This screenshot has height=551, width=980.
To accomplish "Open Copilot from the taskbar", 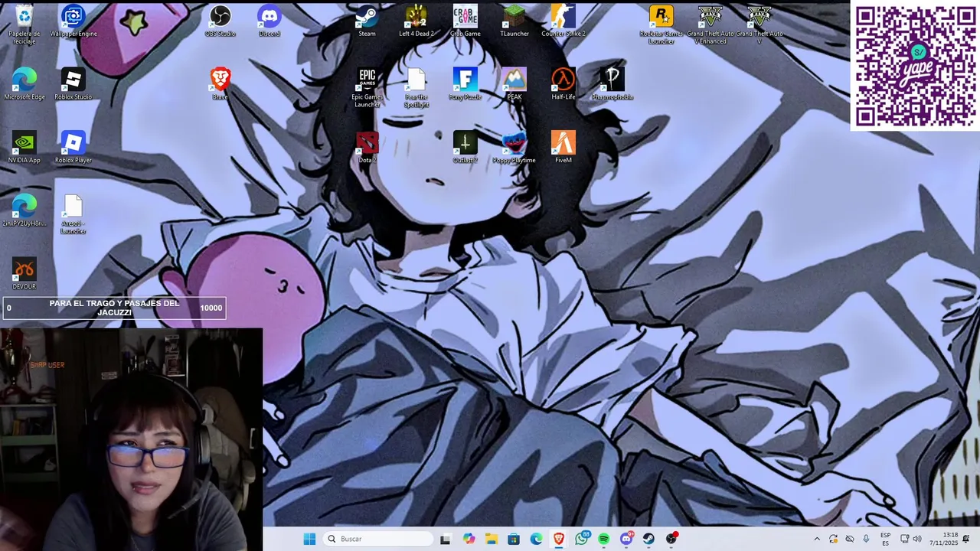I will pyautogui.click(x=469, y=539).
